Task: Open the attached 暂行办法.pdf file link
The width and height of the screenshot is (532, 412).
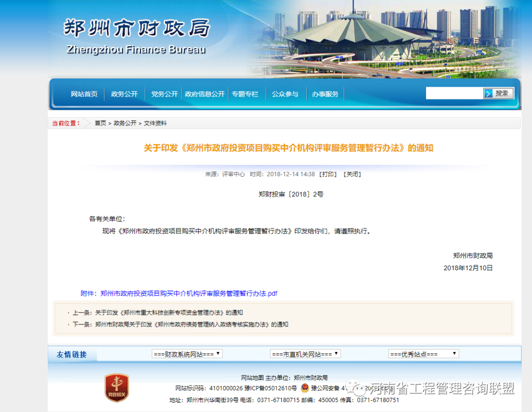Action: [x=189, y=293]
